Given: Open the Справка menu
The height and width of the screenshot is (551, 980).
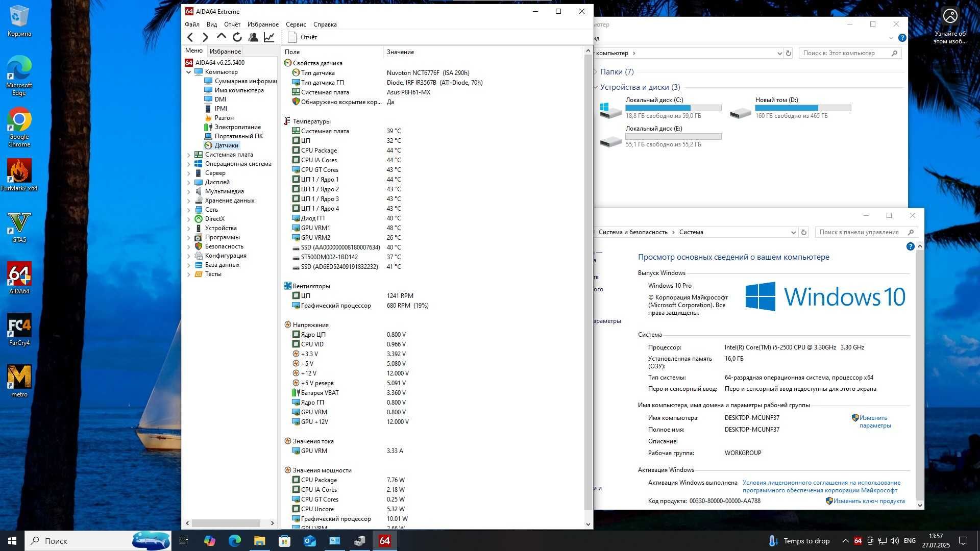Looking at the screenshot, I should coord(325,24).
